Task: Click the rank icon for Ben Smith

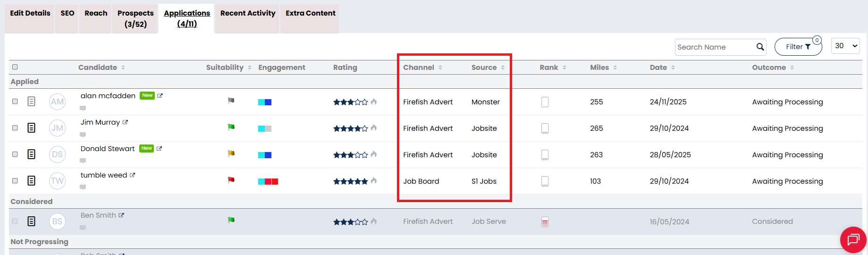Action: point(545,222)
